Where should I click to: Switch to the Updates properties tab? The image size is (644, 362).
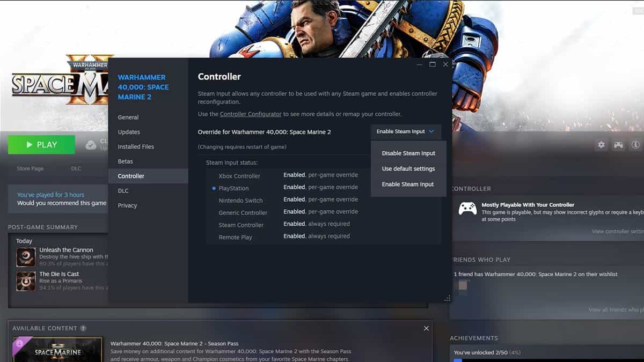tap(148, 132)
